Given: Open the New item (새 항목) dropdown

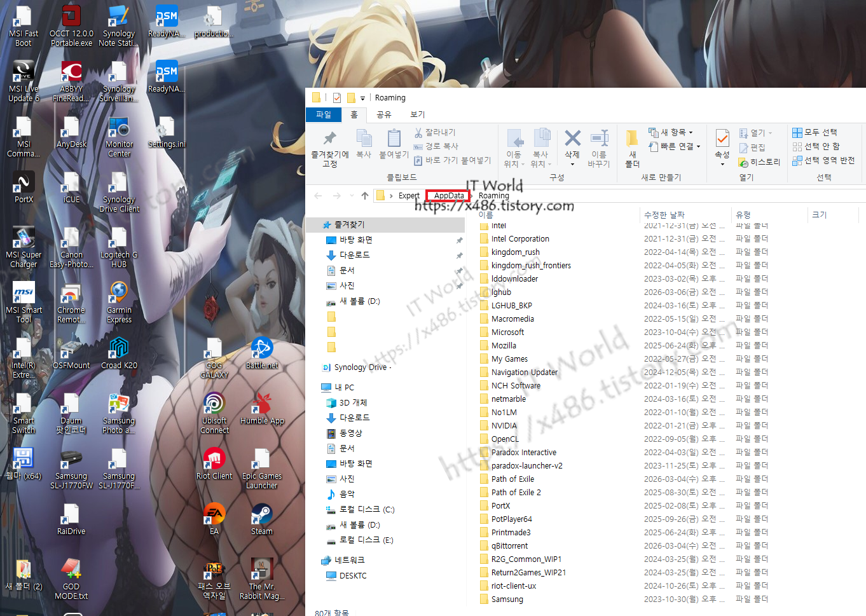Looking at the screenshot, I should pyautogui.click(x=671, y=132).
